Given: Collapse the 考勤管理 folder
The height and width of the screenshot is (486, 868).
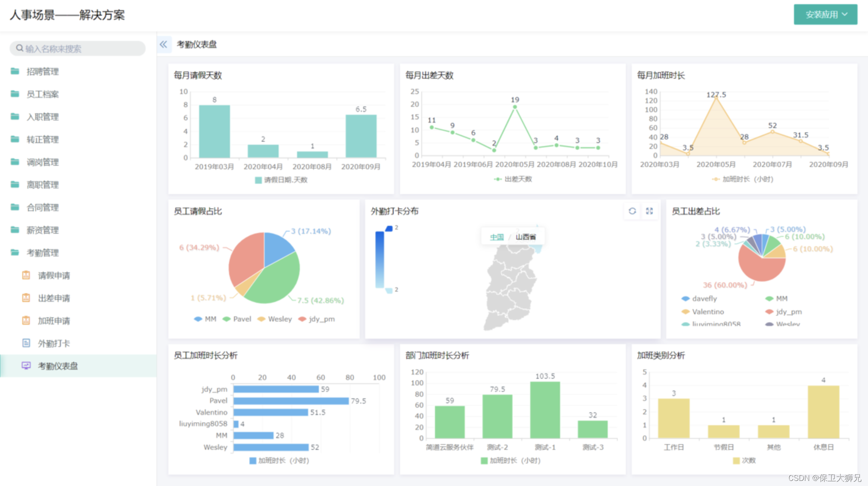Looking at the screenshot, I should click(x=43, y=253).
